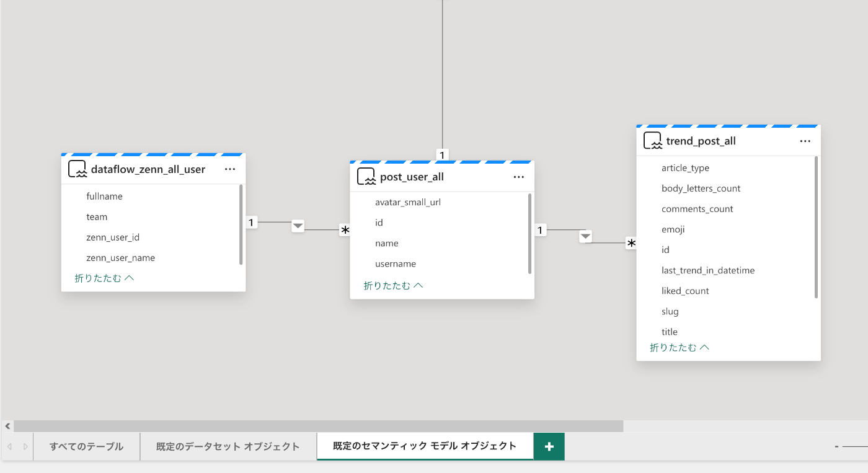Click the zoom out minus control bottom right
868x473 pixels.
point(836,446)
